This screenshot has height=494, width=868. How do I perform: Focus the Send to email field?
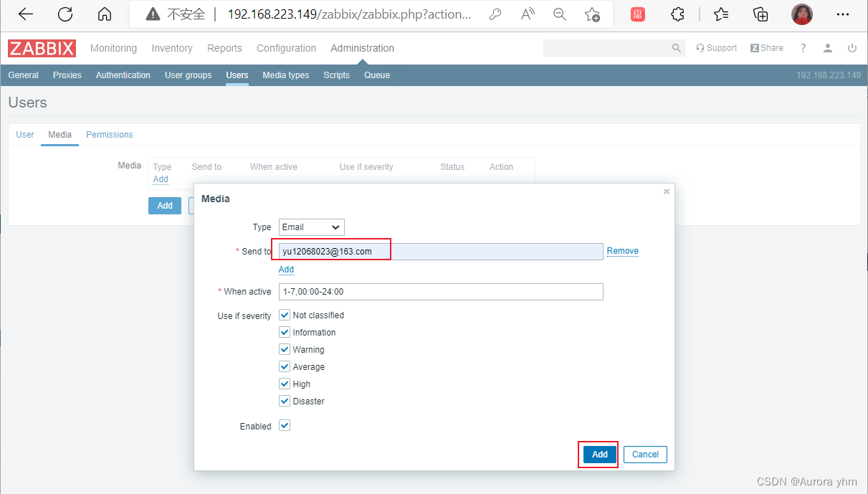click(x=441, y=252)
